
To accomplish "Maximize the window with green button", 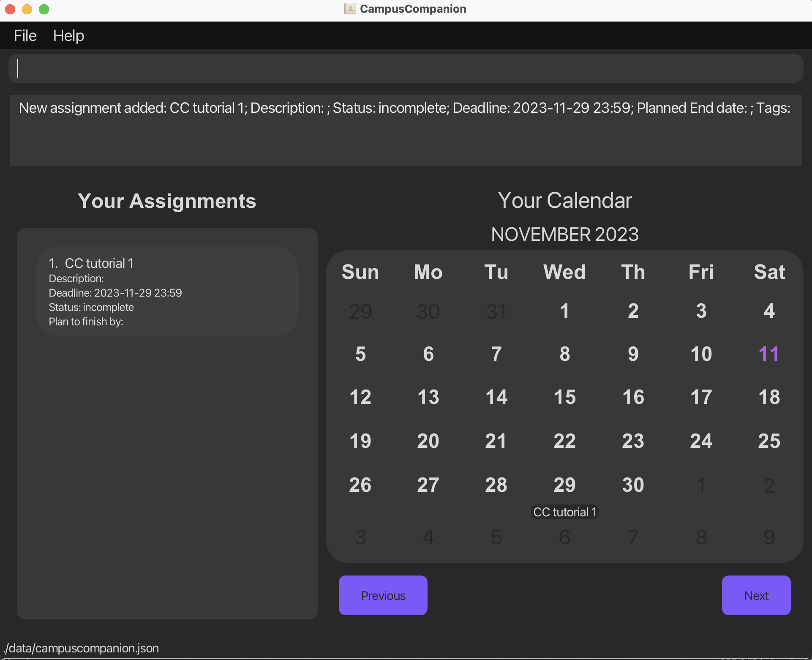I will (x=44, y=9).
